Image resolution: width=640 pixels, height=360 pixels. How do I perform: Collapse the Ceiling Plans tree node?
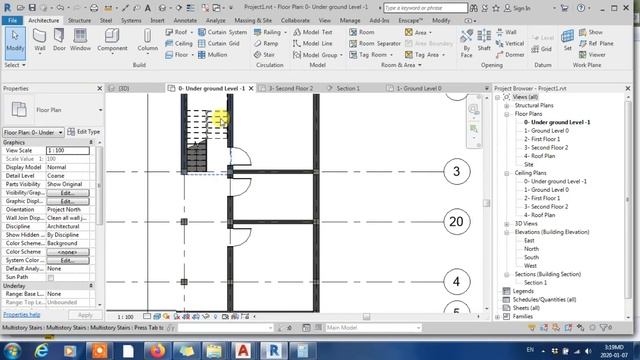[x=507, y=173]
